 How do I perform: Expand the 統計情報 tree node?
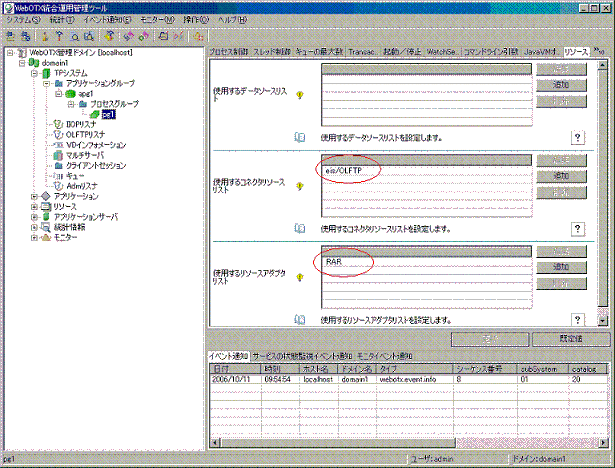[x=34, y=226]
